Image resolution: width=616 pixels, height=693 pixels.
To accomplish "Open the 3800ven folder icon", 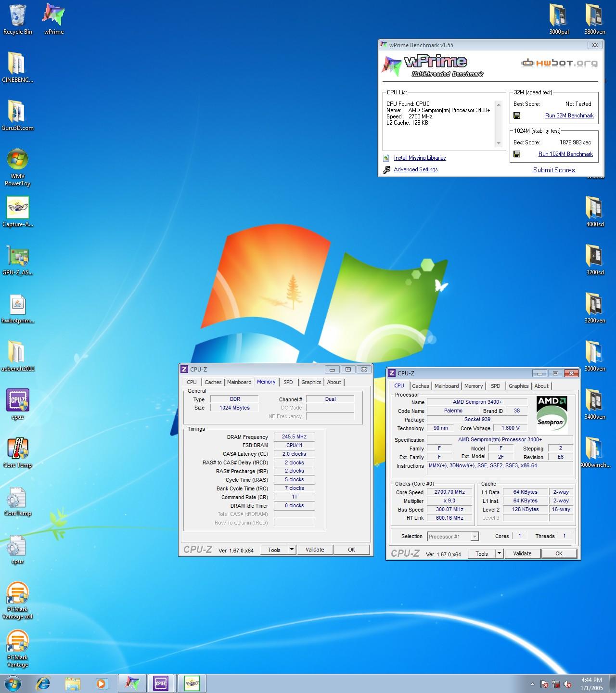I will 595,20.
